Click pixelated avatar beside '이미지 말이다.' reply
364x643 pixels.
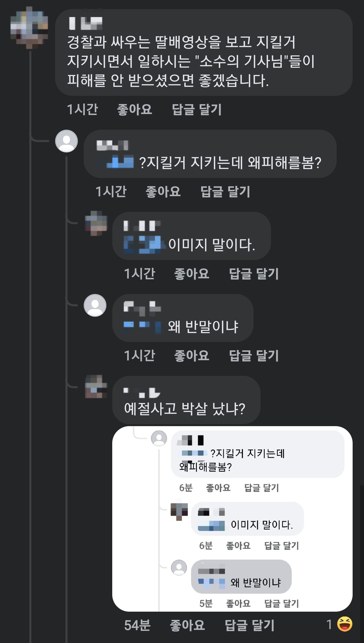tap(96, 223)
